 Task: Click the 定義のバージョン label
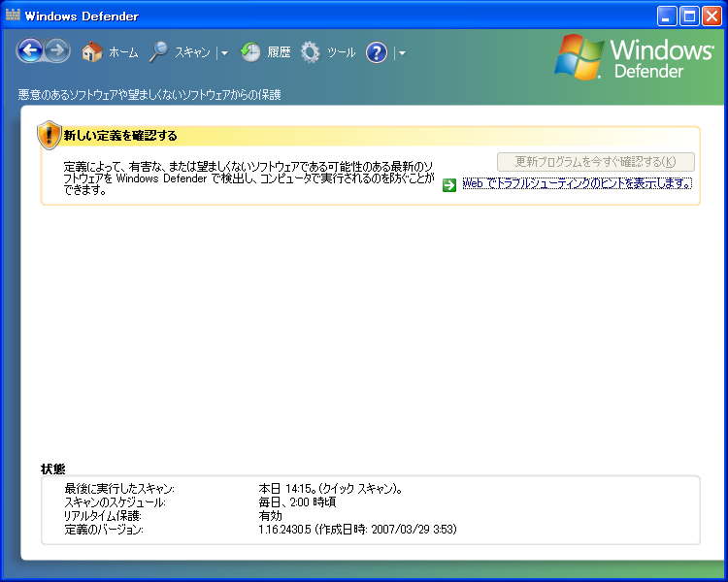click(x=104, y=529)
